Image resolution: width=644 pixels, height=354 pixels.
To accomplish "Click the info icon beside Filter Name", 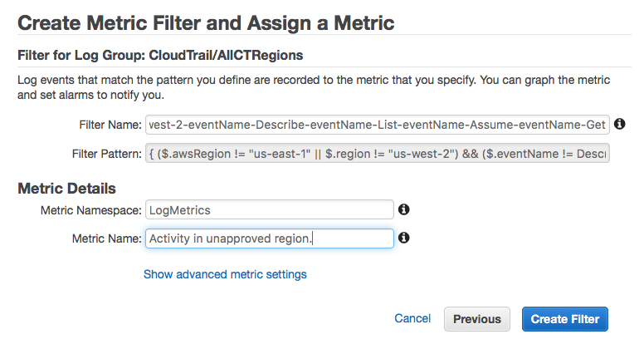I will [x=619, y=124].
